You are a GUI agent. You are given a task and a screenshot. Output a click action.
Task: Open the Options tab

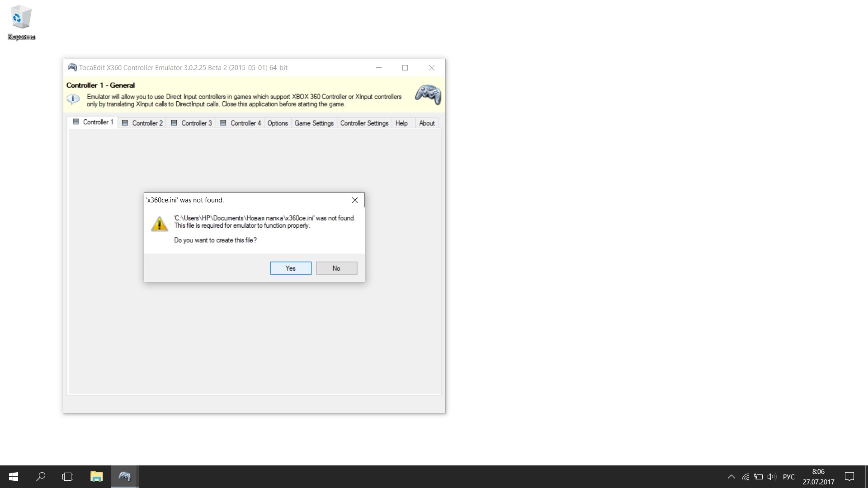click(x=277, y=123)
